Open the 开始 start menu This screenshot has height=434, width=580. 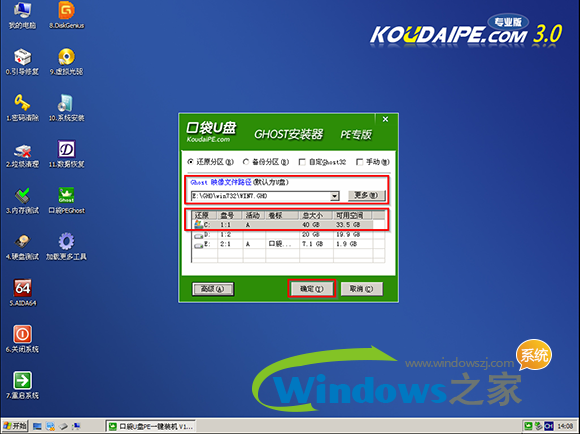pos(14,426)
